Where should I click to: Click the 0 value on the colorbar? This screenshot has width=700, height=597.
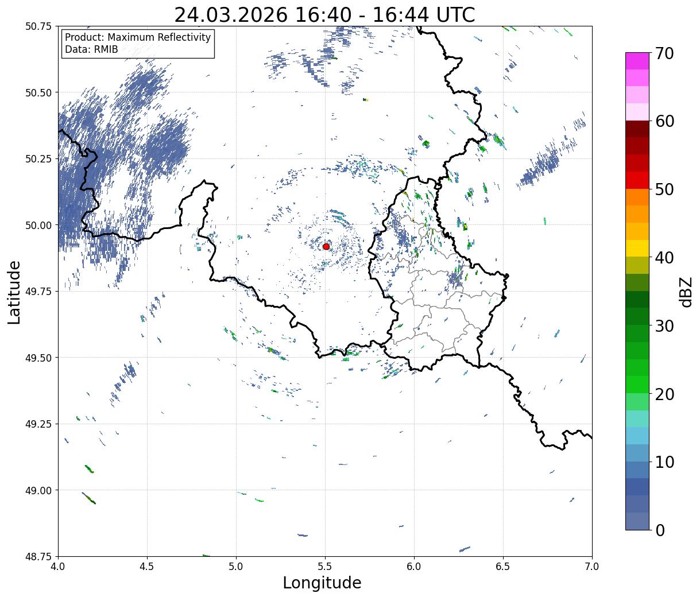point(659,530)
